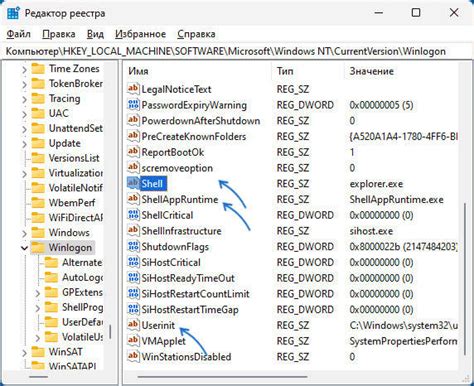Click the VMApplet string icon
This screenshot has height=386, width=474.
[133, 340]
